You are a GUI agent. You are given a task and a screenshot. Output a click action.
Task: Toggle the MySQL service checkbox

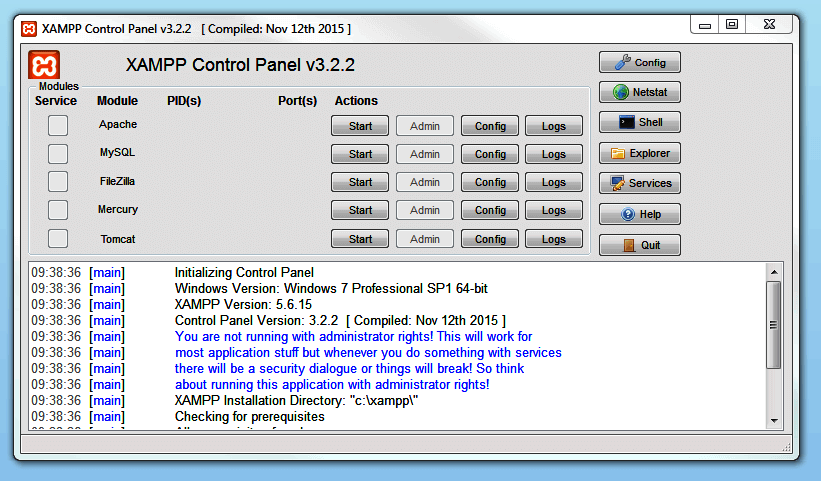pos(58,153)
